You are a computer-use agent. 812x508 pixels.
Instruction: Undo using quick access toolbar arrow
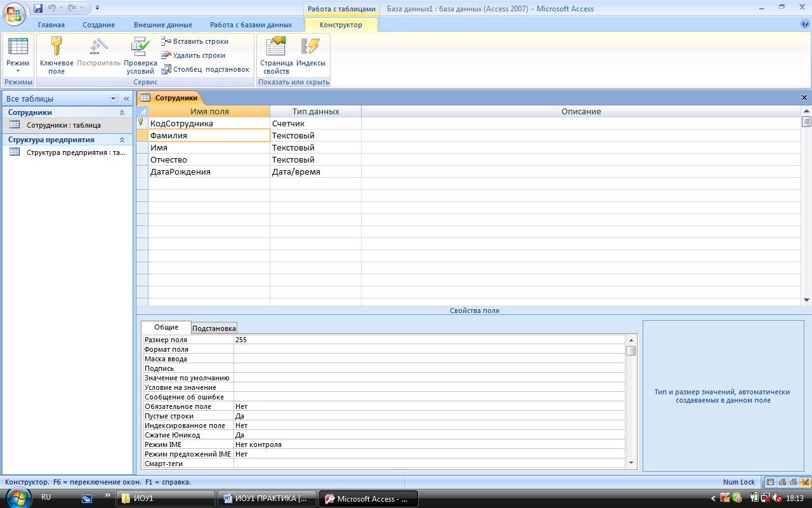pos(51,8)
